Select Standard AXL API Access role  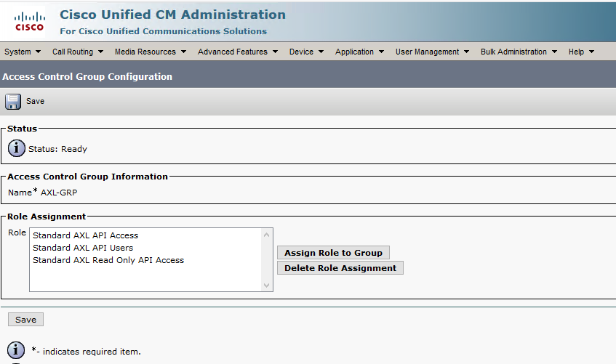pos(85,235)
